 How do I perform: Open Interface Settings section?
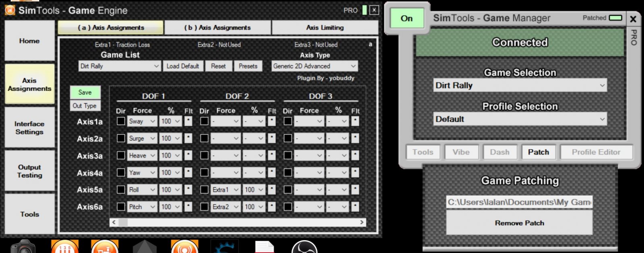(x=29, y=128)
